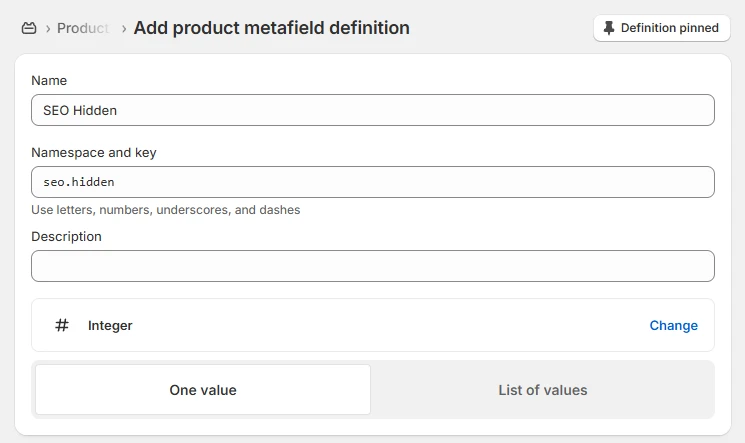Click the chevron before the page title
This screenshot has height=443, width=745.
click(x=123, y=28)
